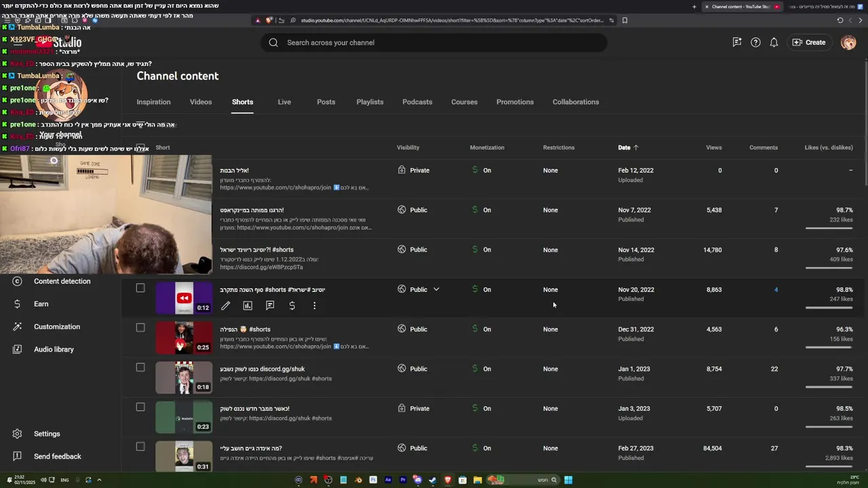Switch to the Posts tab

326,102
